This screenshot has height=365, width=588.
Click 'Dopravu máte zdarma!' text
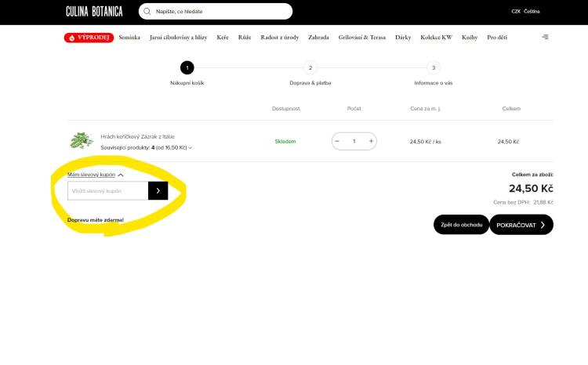pyautogui.click(x=96, y=220)
